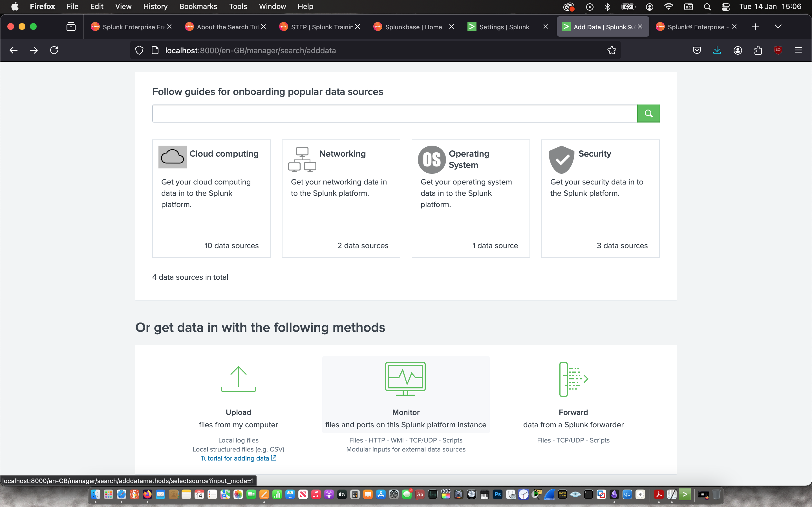Screen dimensions: 812x507
Task: Click the green search magnifier button
Action: click(648, 114)
